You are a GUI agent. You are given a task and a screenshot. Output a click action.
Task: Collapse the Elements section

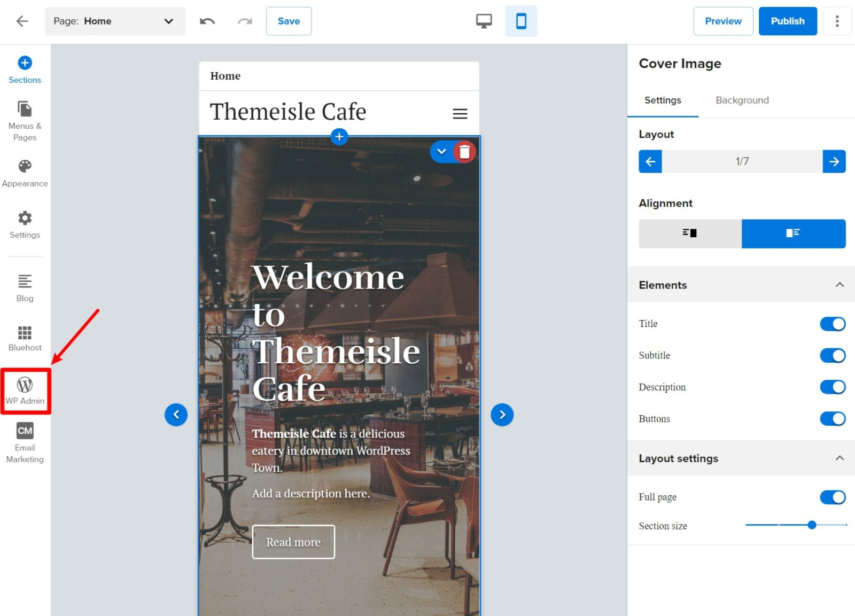[x=839, y=284]
